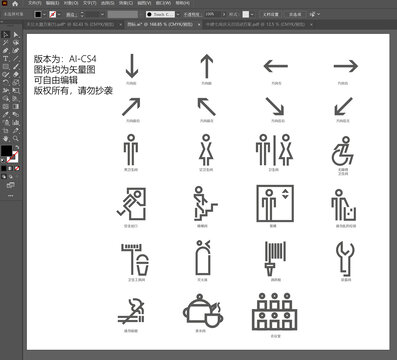Select the Magic Wand tool
The image size is (397, 360).
click(x=6, y=43)
